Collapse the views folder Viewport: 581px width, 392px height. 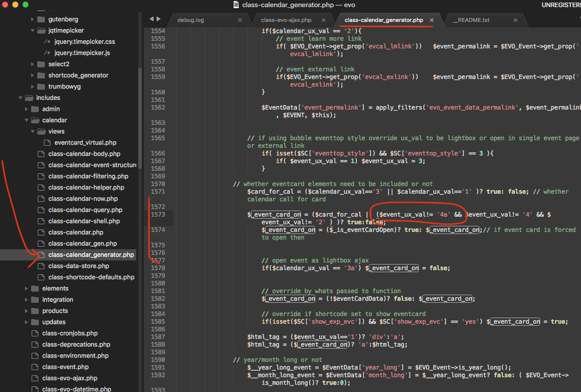(33, 132)
